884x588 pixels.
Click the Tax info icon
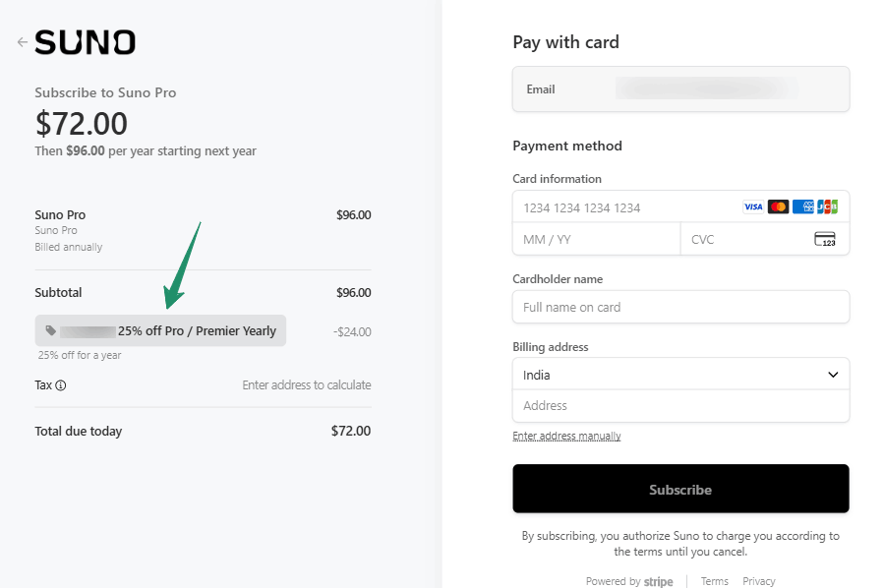point(61,385)
